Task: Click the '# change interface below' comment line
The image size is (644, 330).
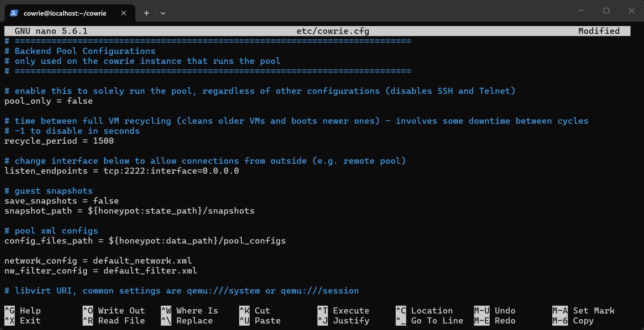Action: pyautogui.click(x=205, y=161)
